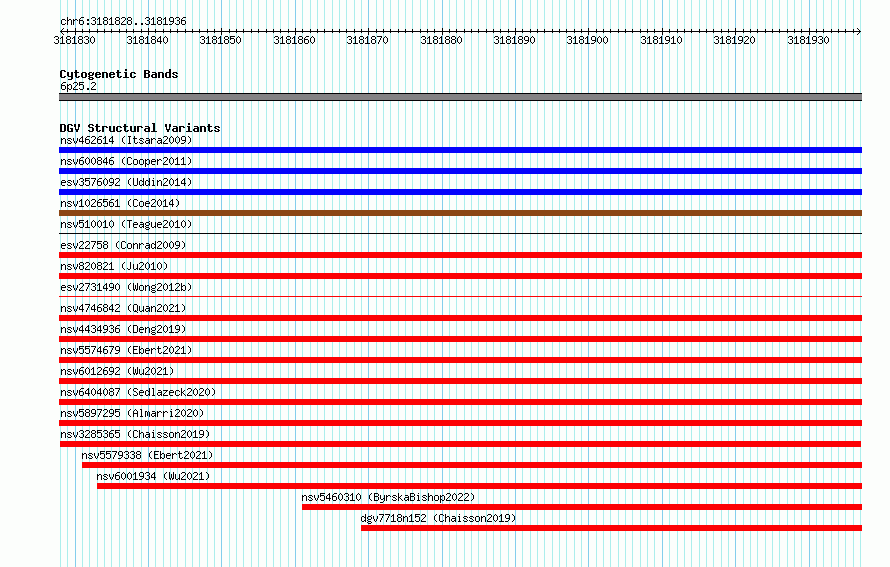Click the red bar under nsv6404087
Viewport: 890px width, 567px height.
460,402
